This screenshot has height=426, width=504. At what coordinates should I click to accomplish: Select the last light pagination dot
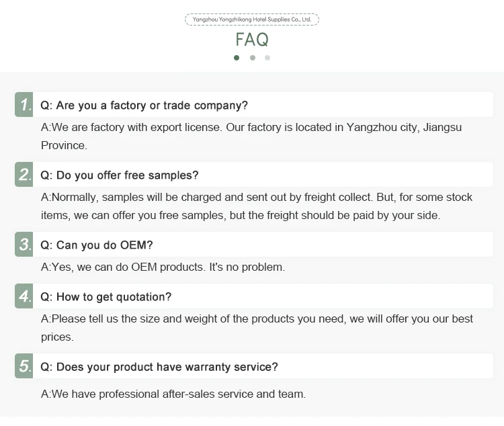click(267, 58)
